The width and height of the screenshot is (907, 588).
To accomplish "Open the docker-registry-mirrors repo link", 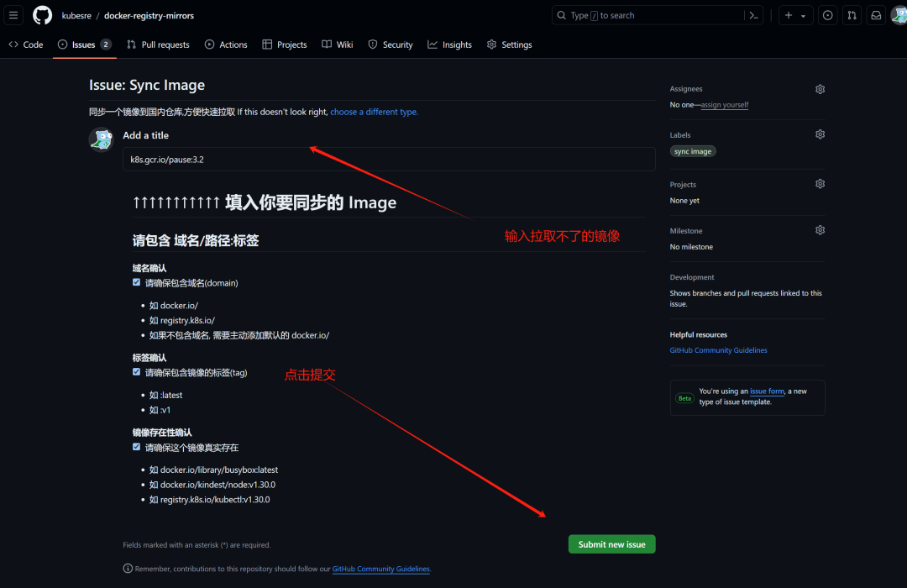I will pos(149,16).
